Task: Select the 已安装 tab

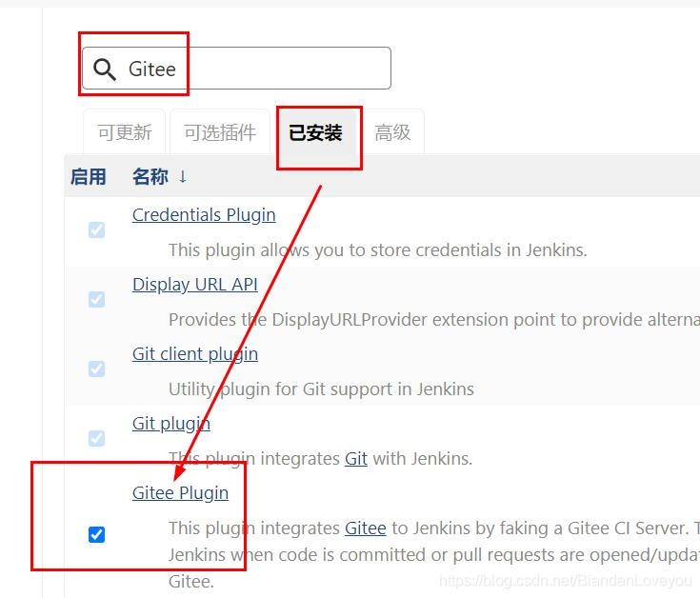Action: tap(315, 132)
